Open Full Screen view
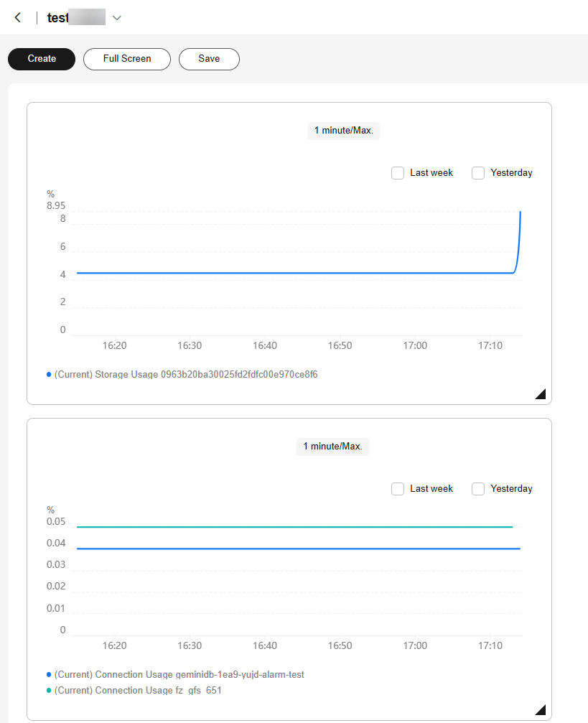Image resolution: width=588 pixels, height=723 pixels. [127, 59]
